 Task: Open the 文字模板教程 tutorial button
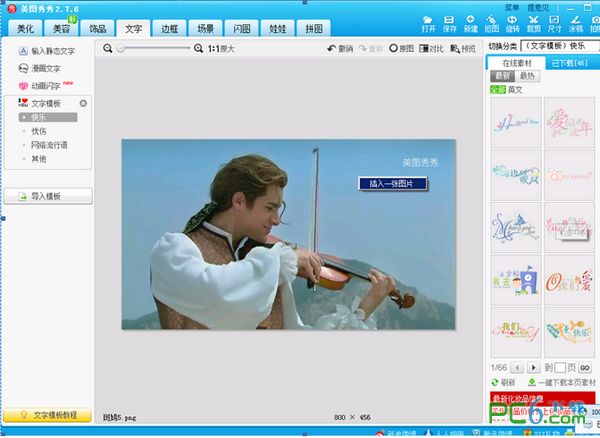(48, 414)
